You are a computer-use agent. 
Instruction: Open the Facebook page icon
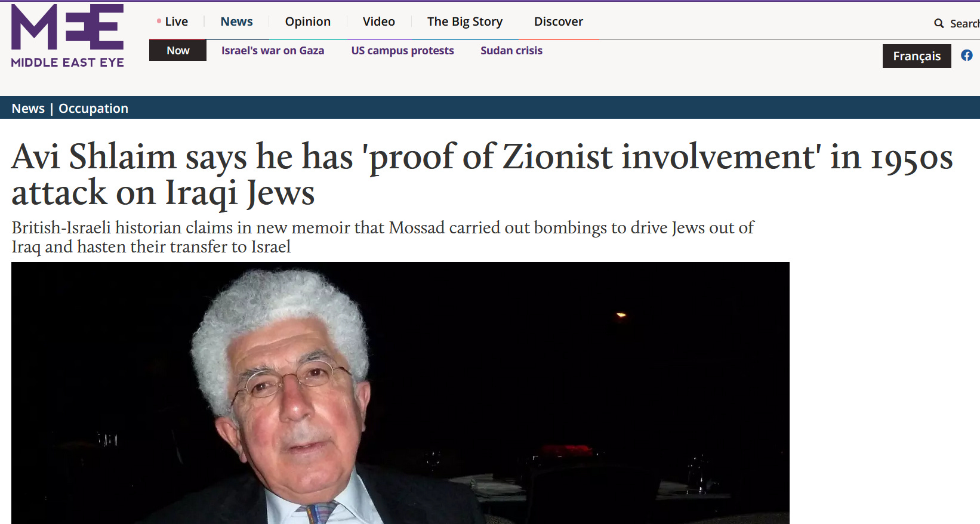(x=967, y=56)
